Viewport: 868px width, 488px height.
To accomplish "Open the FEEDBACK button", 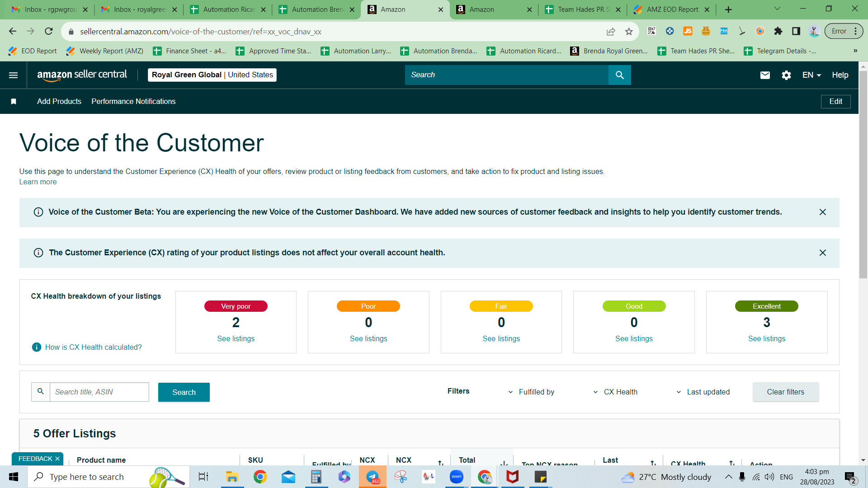I will point(35,459).
